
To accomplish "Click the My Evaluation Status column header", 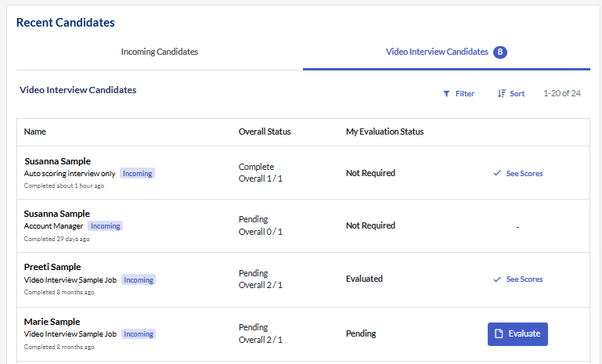I will (x=384, y=132).
